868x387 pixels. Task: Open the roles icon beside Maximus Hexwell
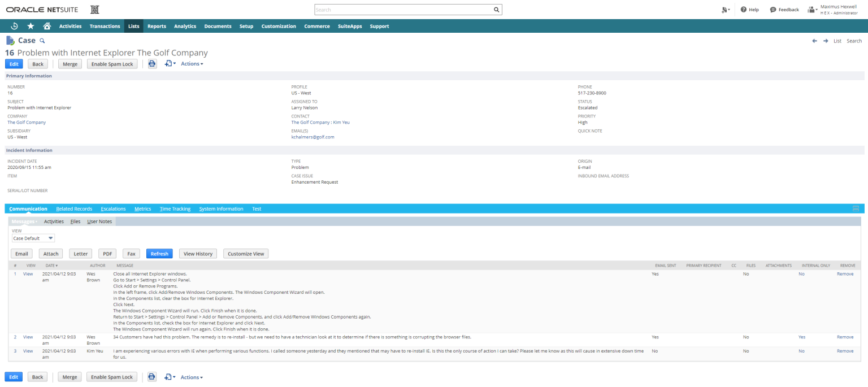(x=812, y=10)
